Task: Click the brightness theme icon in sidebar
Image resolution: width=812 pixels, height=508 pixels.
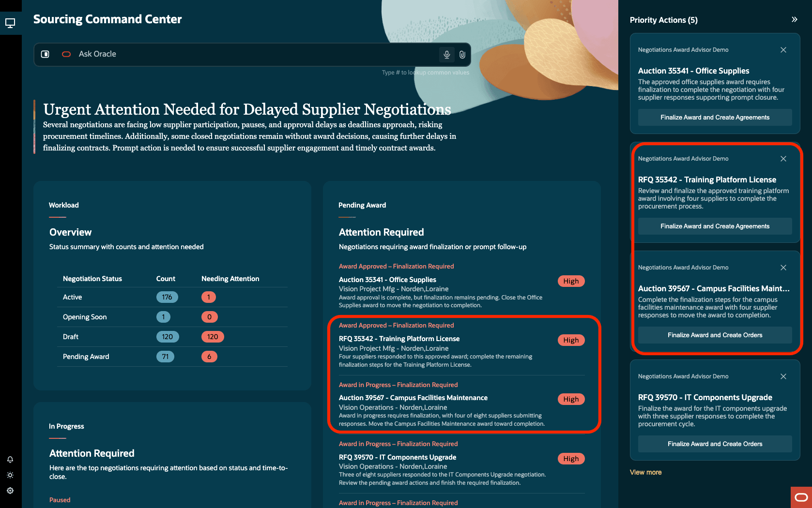Action: click(x=10, y=475)
